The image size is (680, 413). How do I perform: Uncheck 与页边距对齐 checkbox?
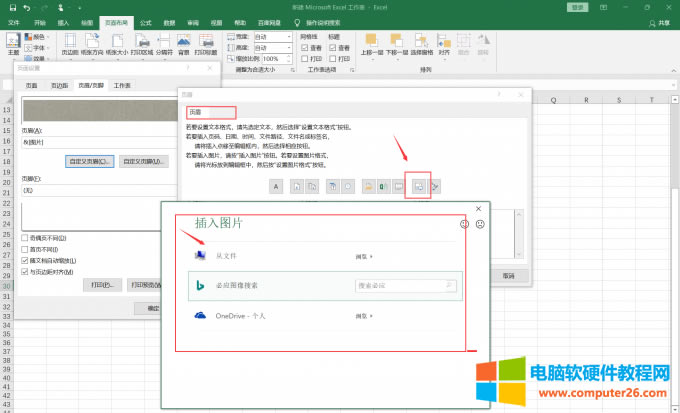[x=25, y=271]
